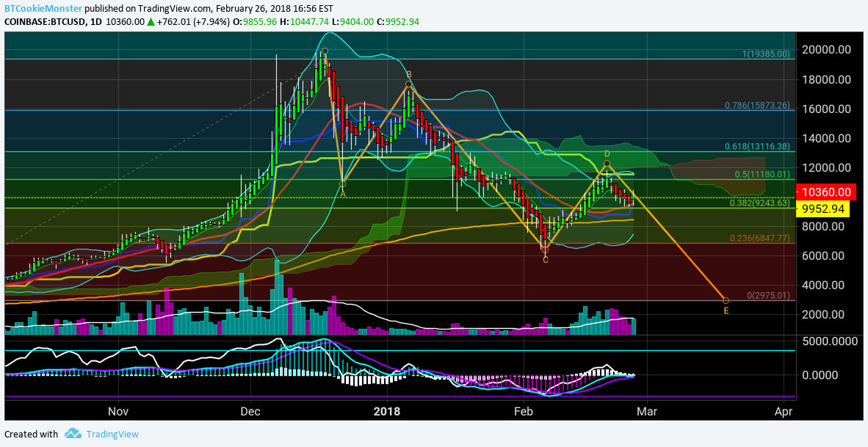
Task: Click the 'Created with' footer text
Action: (31, 435)
